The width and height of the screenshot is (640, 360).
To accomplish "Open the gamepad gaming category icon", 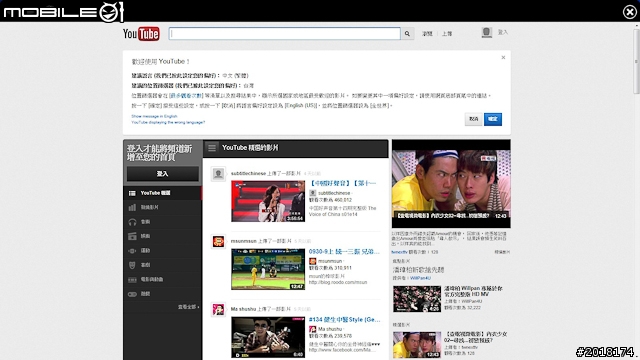I will [132, 294].
